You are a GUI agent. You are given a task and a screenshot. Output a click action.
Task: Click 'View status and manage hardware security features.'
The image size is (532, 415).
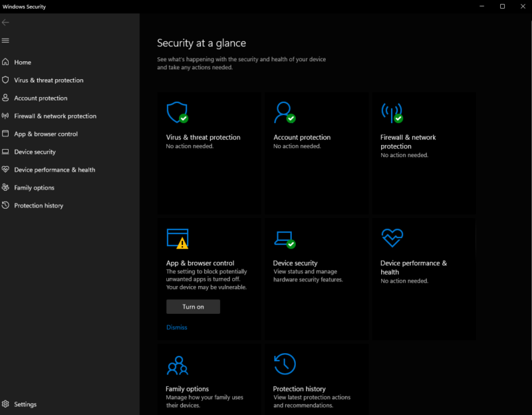click(x=308, y=275)
